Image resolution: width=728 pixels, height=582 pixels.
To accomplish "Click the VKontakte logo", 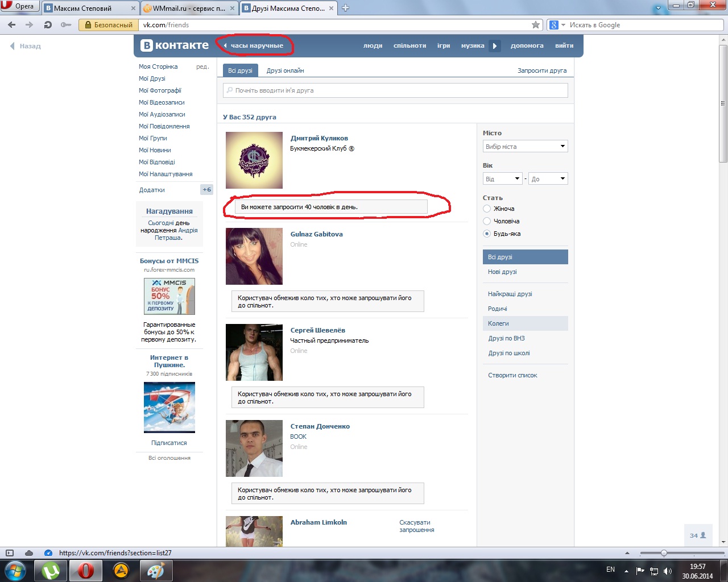I will (x=175, y=45).
